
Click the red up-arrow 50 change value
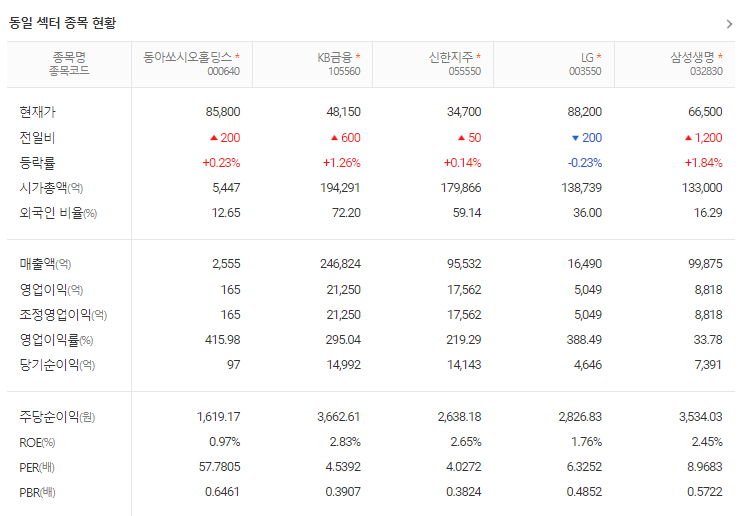(x=470, y=138)
